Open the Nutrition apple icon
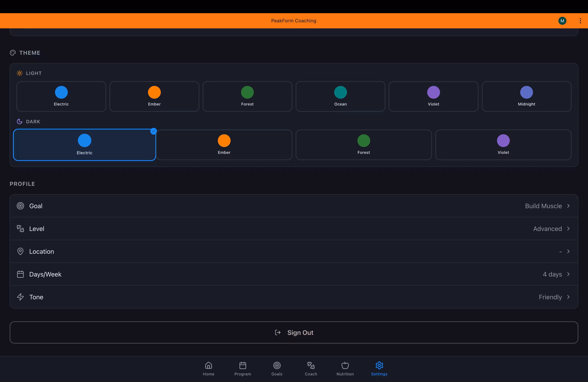588x382 pixels. (x=345, y=365)
